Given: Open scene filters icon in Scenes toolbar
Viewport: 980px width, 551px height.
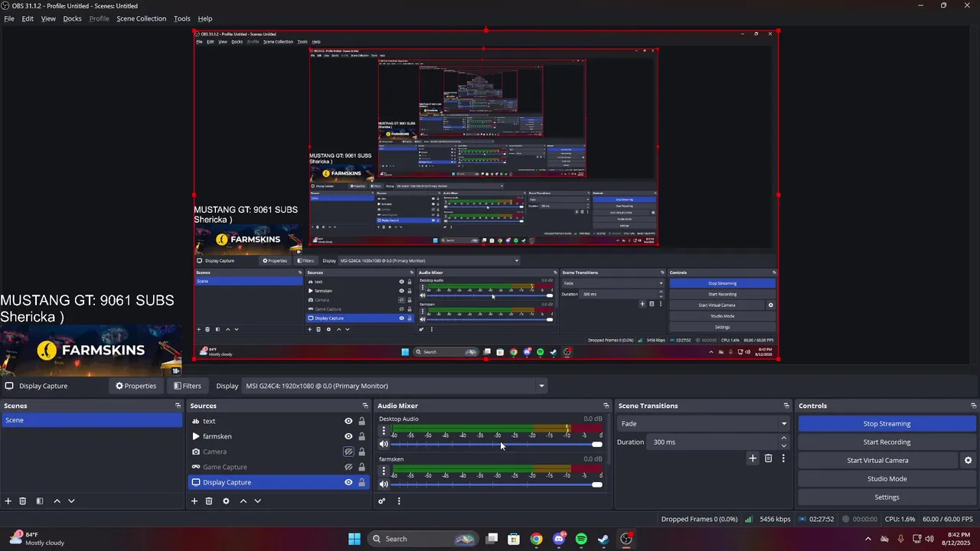Looking at the screenshot, I should 40,501.
